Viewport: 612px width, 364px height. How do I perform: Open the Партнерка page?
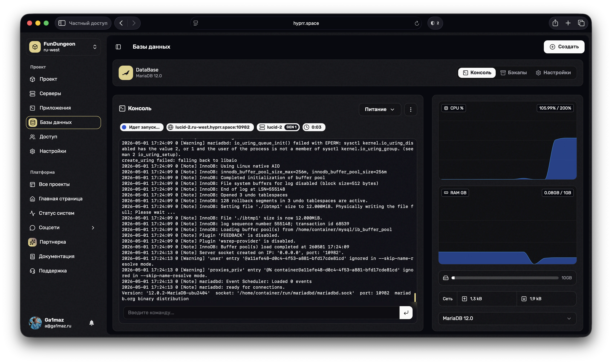pyautogui.click(x=63, y=242)
